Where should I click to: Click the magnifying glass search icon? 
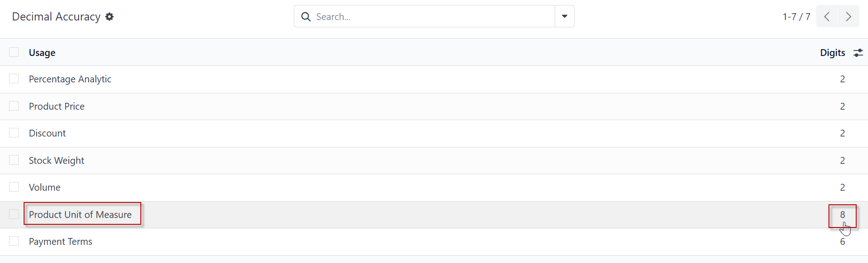tap(306, 17)
